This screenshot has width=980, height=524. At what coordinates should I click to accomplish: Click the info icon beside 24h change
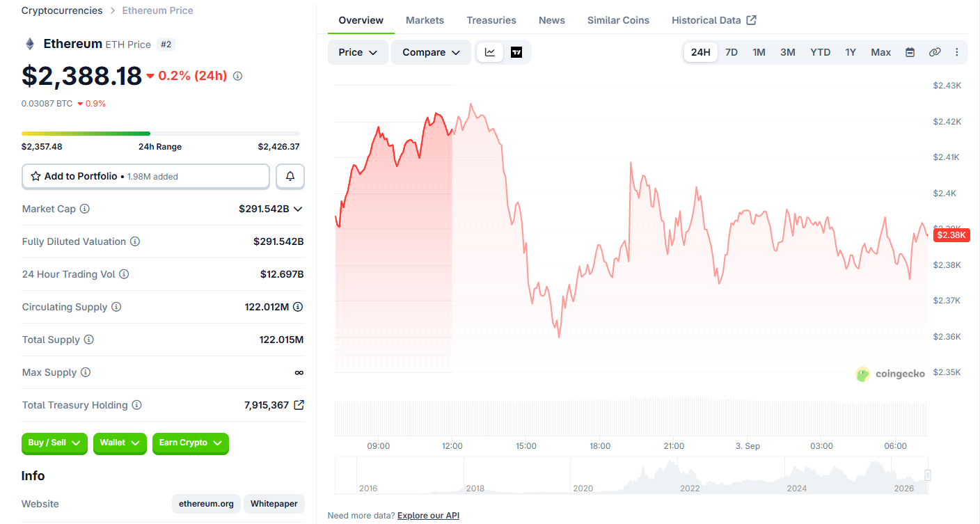(237, 76)
